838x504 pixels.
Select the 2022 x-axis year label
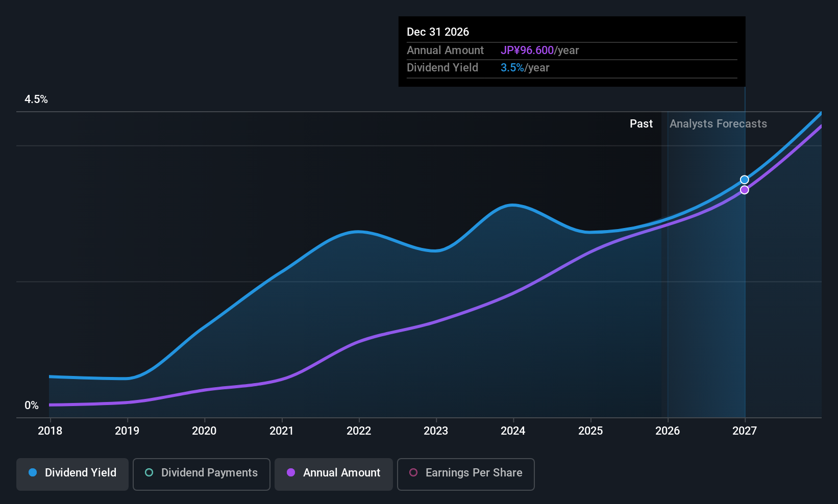[359, 431]
